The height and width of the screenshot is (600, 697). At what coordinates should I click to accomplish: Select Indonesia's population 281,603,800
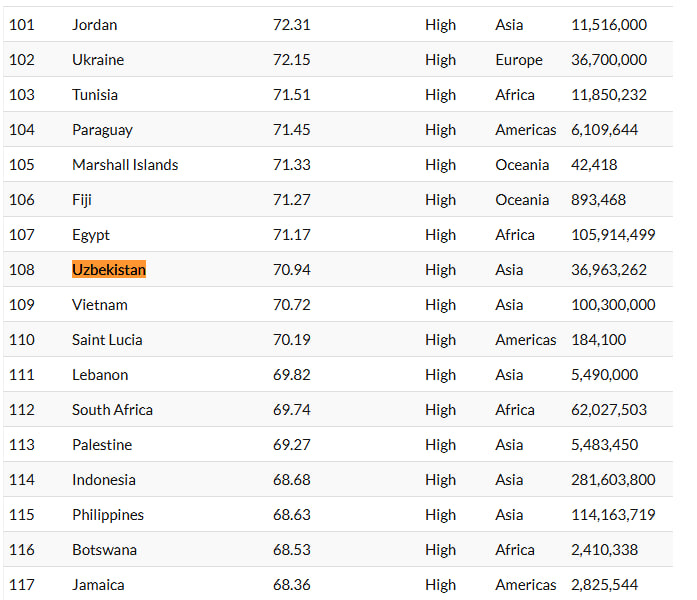tap(613, 480)
